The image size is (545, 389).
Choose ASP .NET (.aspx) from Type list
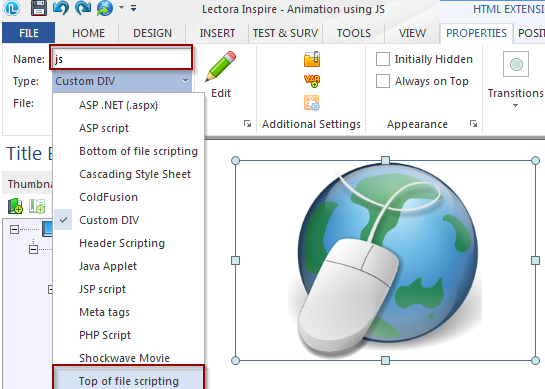pos(128,105)
